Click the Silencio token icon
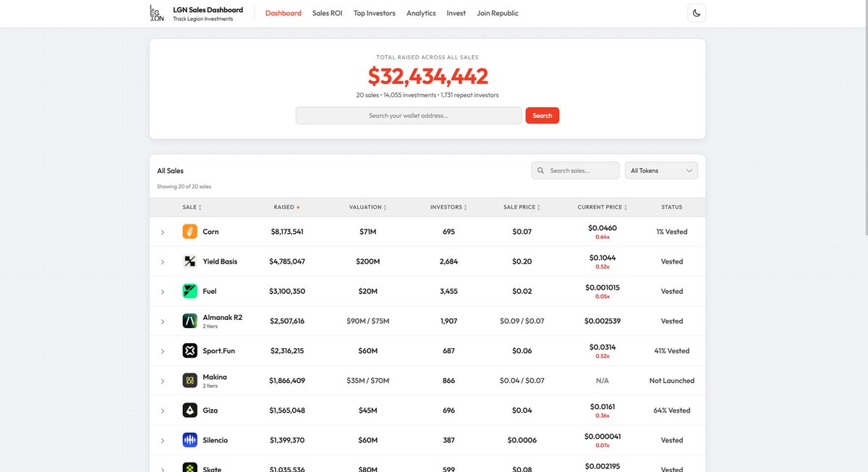The image size is (868, 472). pos(190,440)
